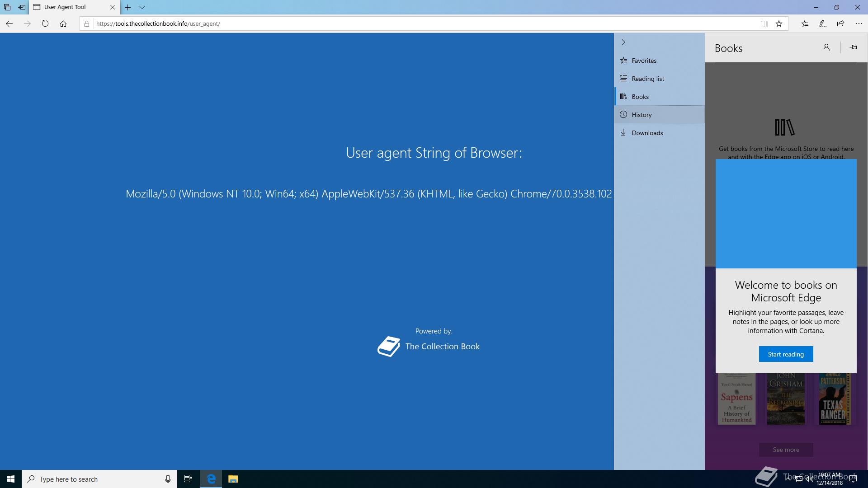Open tabs you've set aside icon
868x488 pixels.
7,7
